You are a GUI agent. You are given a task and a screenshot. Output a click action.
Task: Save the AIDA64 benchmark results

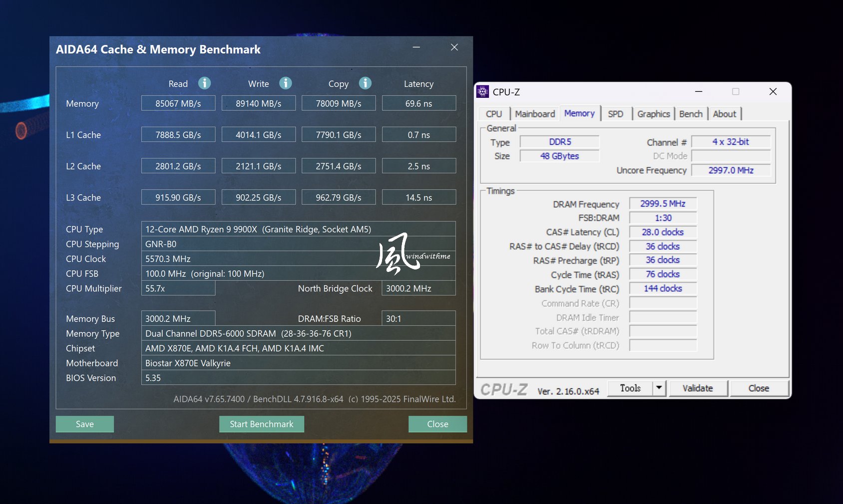[x=85, y=424]
